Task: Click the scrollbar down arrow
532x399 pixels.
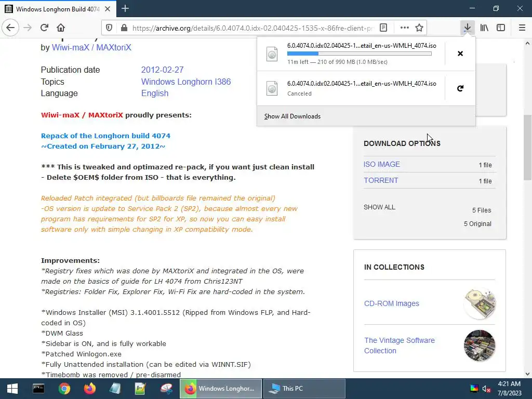Action: pyautogui.click(x=527, y=374)
